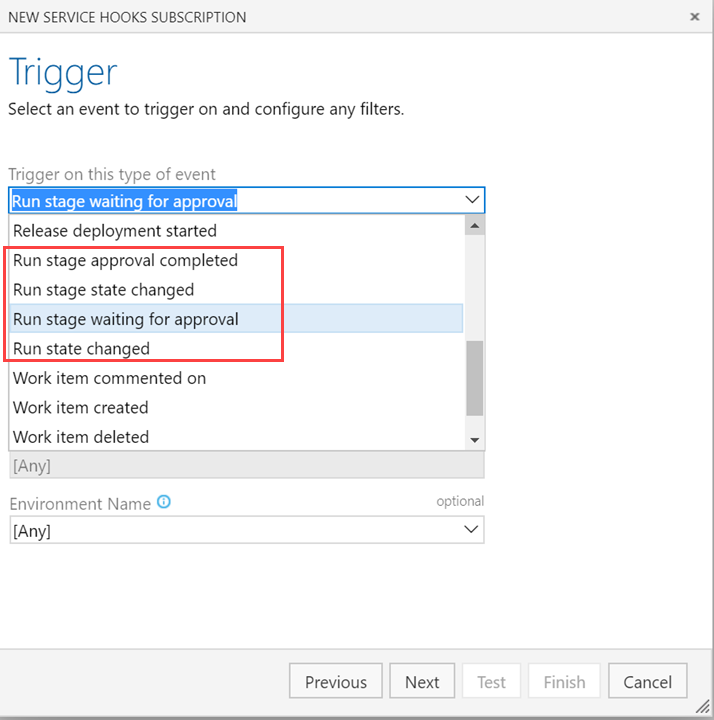Select "Run stage state changed" event
The image size is (714, 720).
click(104, 290)
